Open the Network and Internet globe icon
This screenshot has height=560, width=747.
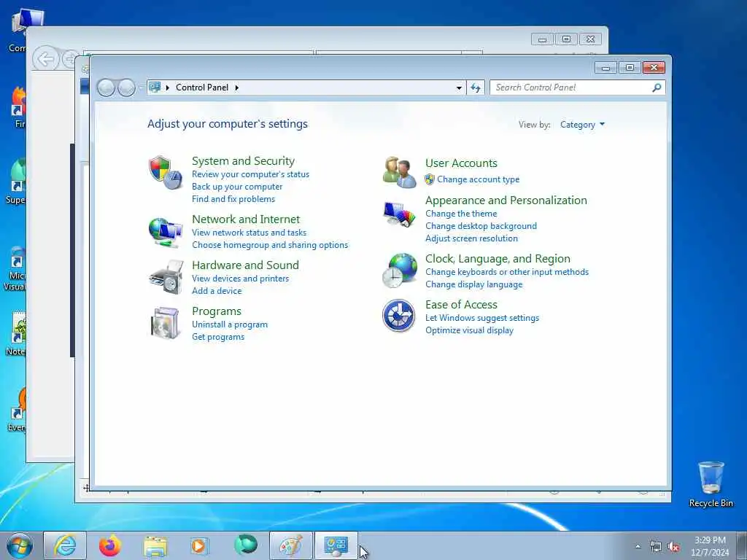pyautogui.click(x=166, y=233)
